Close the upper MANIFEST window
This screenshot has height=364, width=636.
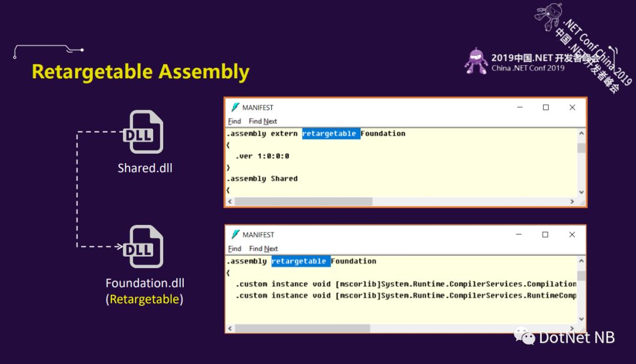(x=572, y=107)
